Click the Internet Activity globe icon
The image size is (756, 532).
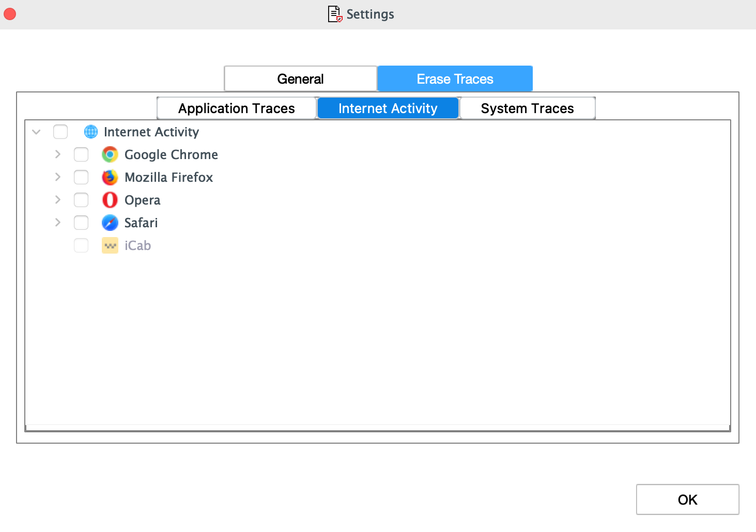[x=91, y=132]
